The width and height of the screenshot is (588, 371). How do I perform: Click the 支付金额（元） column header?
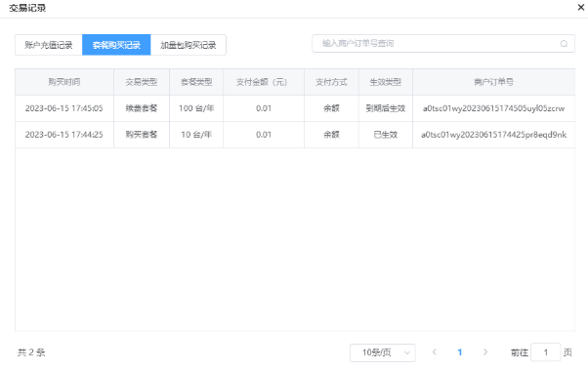click(264, 82)
